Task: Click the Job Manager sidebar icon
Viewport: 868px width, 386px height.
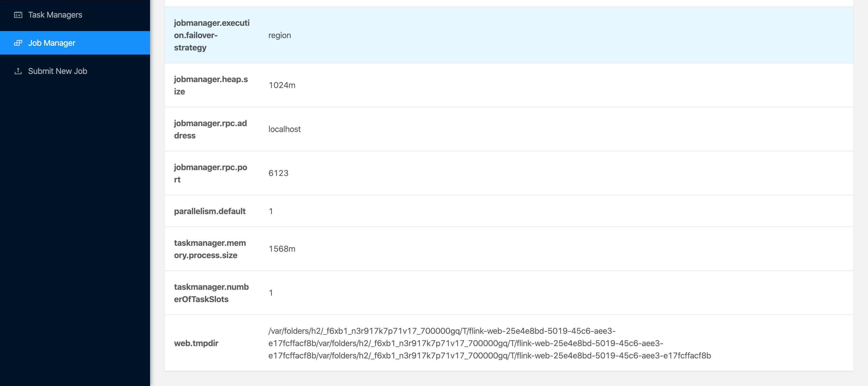Action: pos(18,43)
